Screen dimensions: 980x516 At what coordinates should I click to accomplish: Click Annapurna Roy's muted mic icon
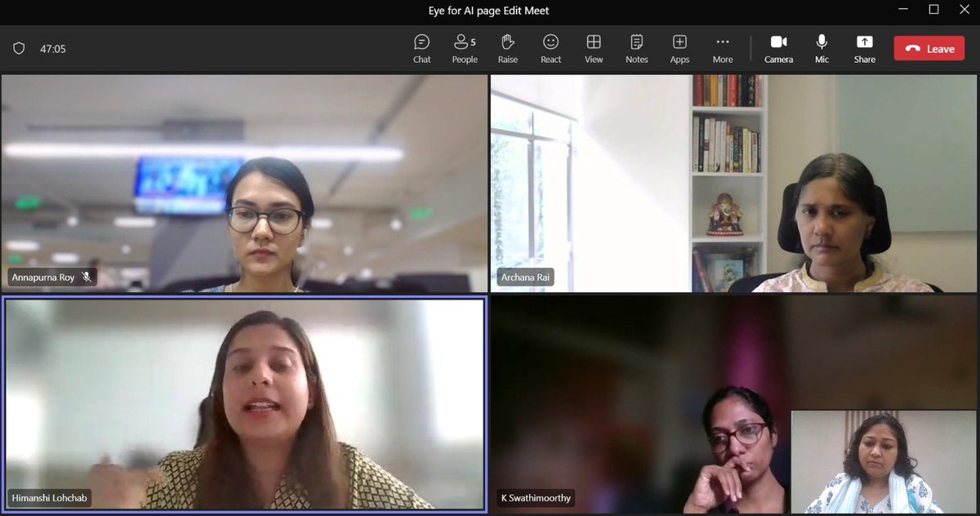pos(87,278)
